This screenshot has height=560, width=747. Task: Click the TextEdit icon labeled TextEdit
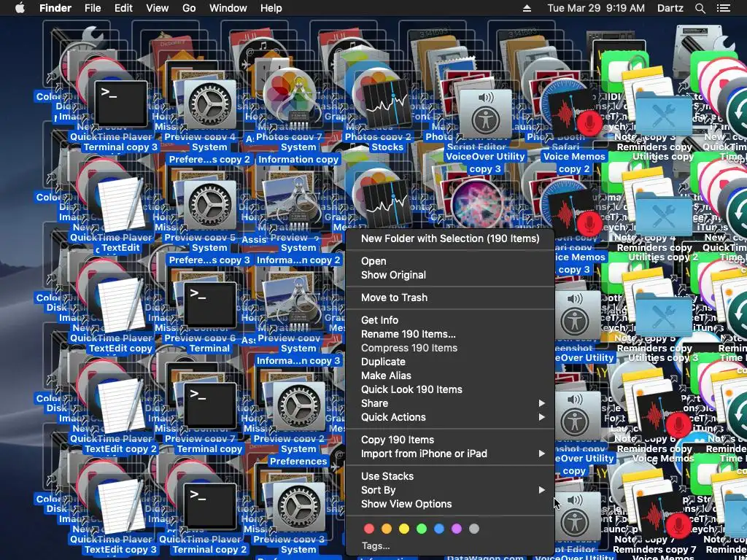(x=120, y=205)
